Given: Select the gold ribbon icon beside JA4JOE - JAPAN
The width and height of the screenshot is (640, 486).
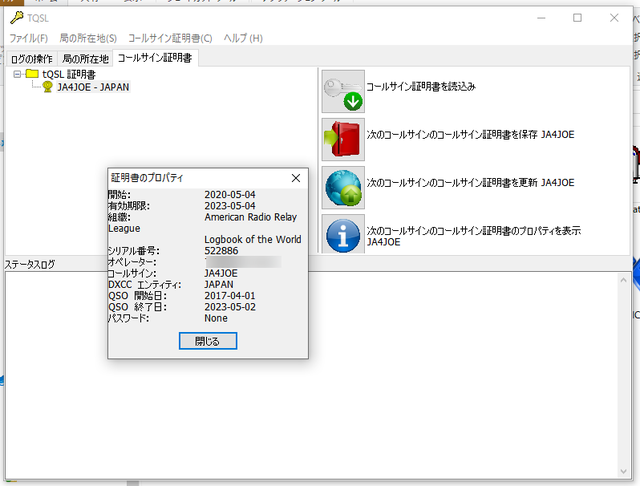Looking at the screenshot, I should tap(47, 87).
